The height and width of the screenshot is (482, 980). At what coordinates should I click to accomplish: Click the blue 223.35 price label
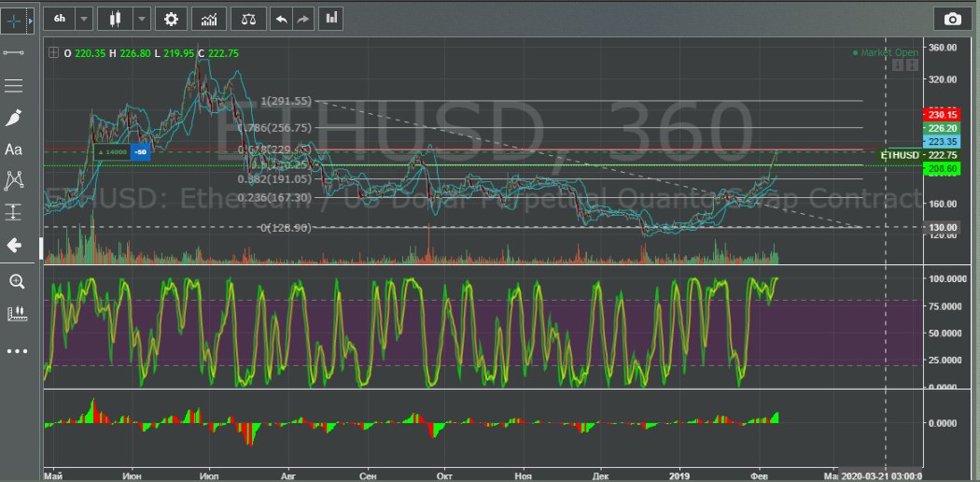tap(940, 142)
